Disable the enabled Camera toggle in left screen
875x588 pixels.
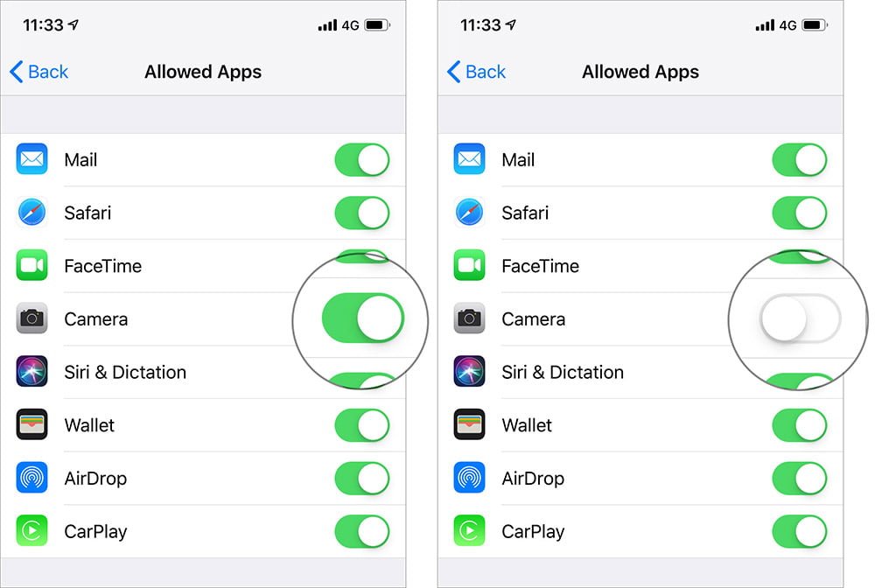tap(363, 318)
